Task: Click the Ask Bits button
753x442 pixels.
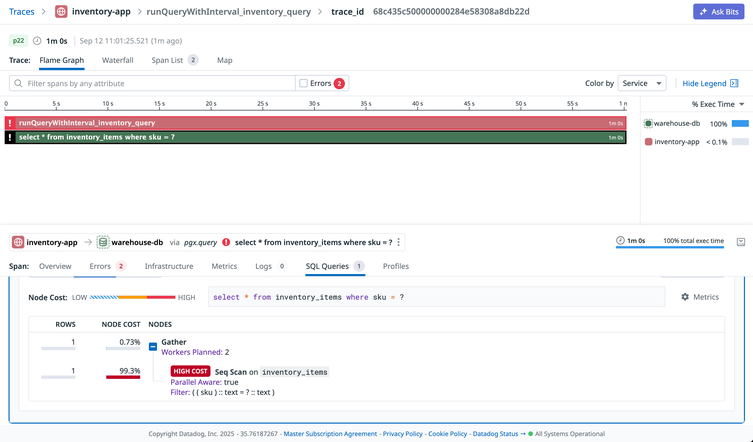Action: point(718,12)
